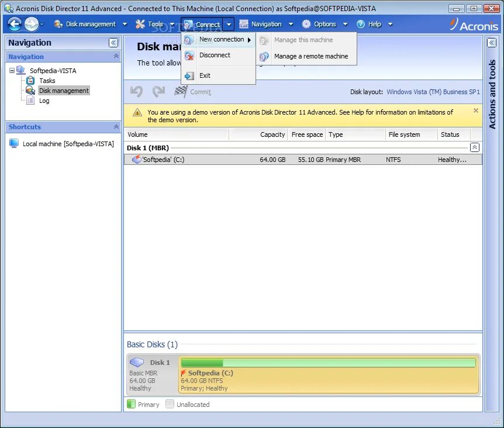Select Disk management in the navigation tree
Screen dimensions: 504x428
click(x=64, y=91)
